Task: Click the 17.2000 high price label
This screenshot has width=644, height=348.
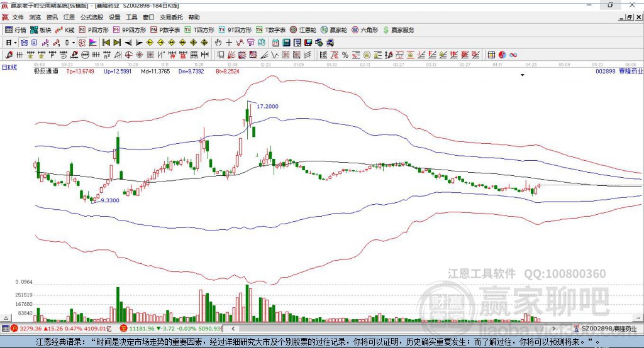Action: pos(267,106)
